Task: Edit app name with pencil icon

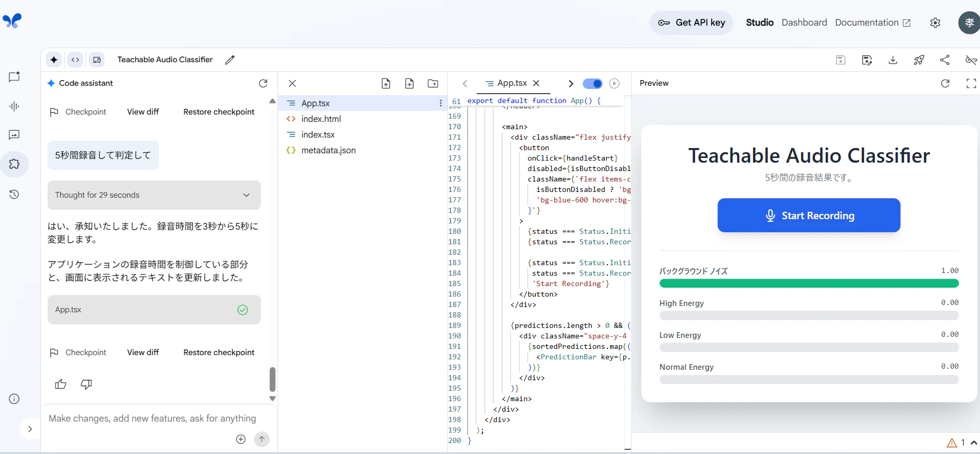Action: (229, 60)
